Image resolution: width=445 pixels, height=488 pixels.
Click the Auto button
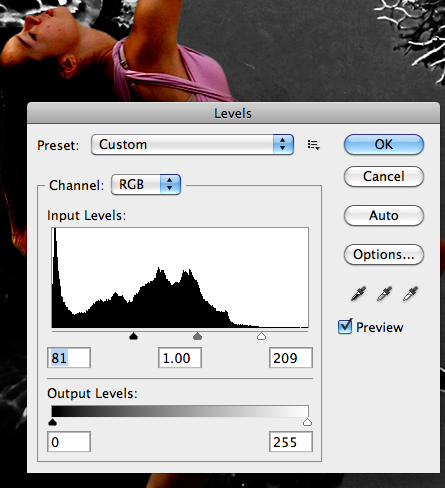[x=384, y=215]
